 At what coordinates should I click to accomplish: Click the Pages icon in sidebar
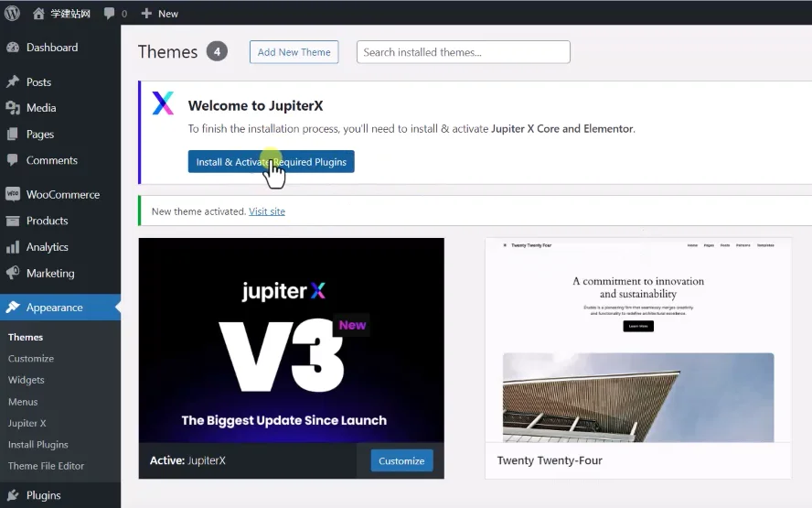(13, 135)
